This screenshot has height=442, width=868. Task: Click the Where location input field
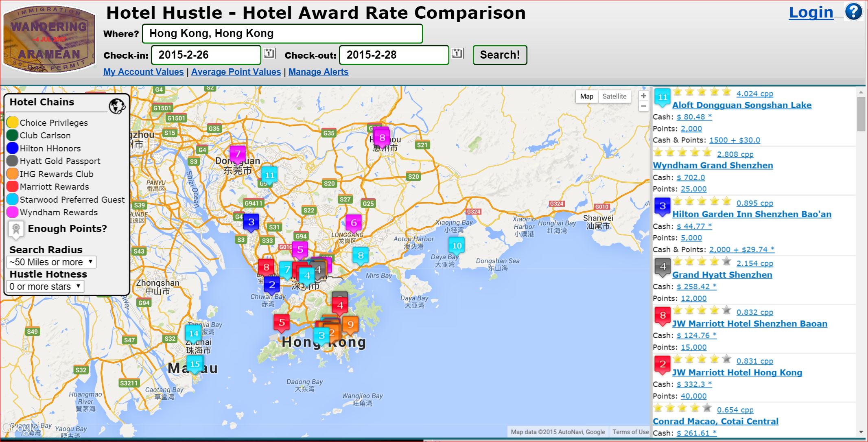282,34
